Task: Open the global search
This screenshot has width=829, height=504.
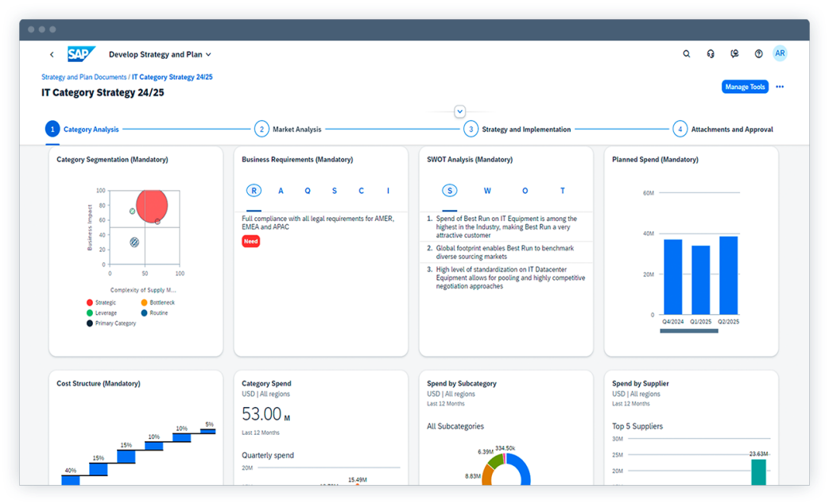Action: 686,53
